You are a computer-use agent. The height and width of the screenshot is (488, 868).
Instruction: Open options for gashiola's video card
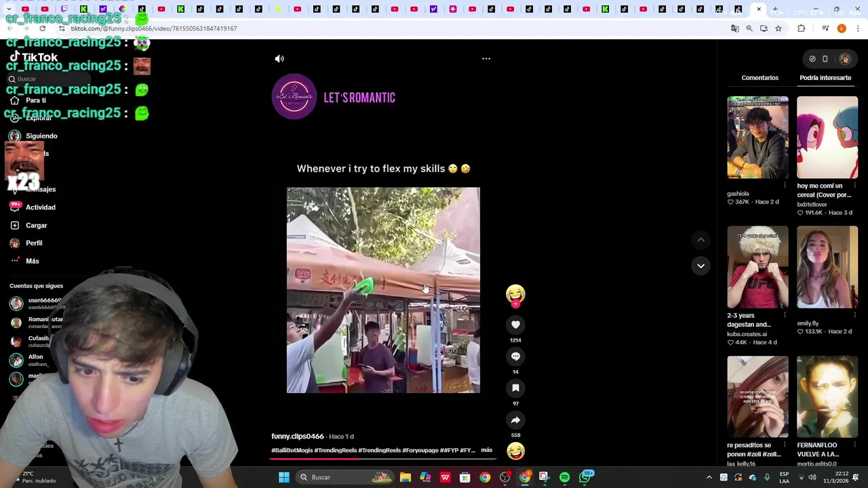[785, 186]
